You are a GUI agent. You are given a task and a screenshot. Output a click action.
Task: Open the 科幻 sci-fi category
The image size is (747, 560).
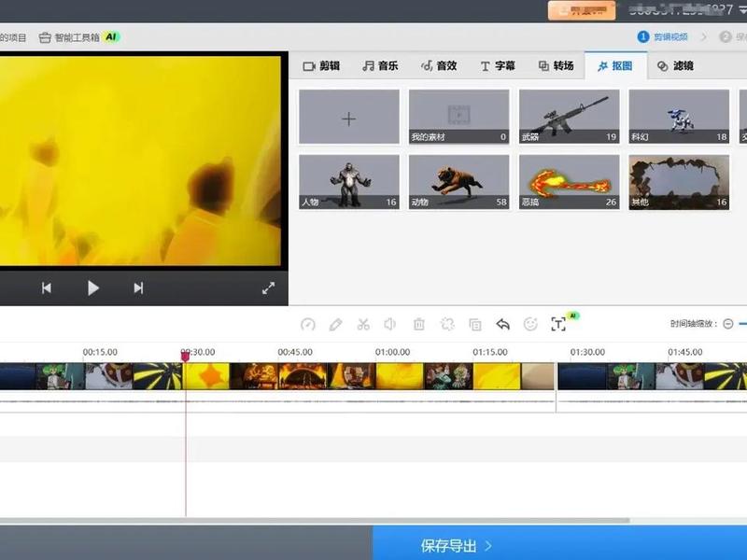click(679, 117)
